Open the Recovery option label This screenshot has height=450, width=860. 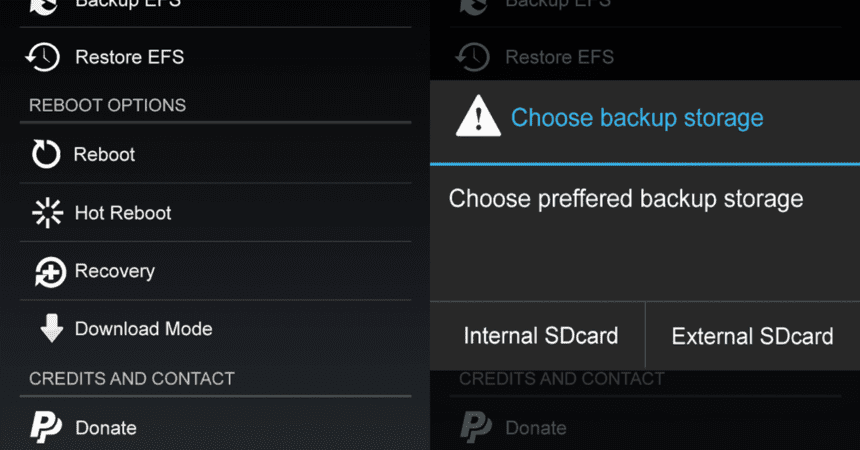pyautogui.click(x=115, y=271)
